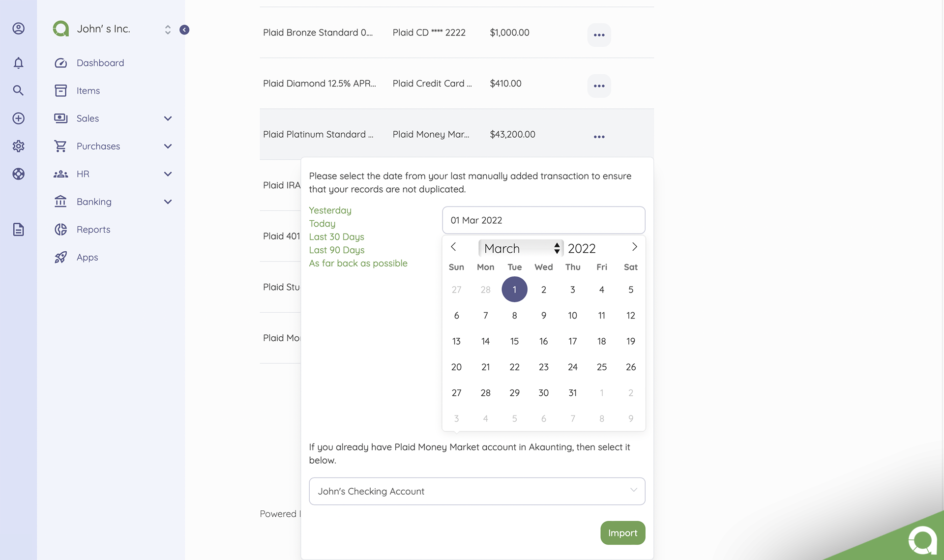944x560 pixels.
Task: Select March 15 in the calendar
Action: pyautogui.click(x=514, y=341)
